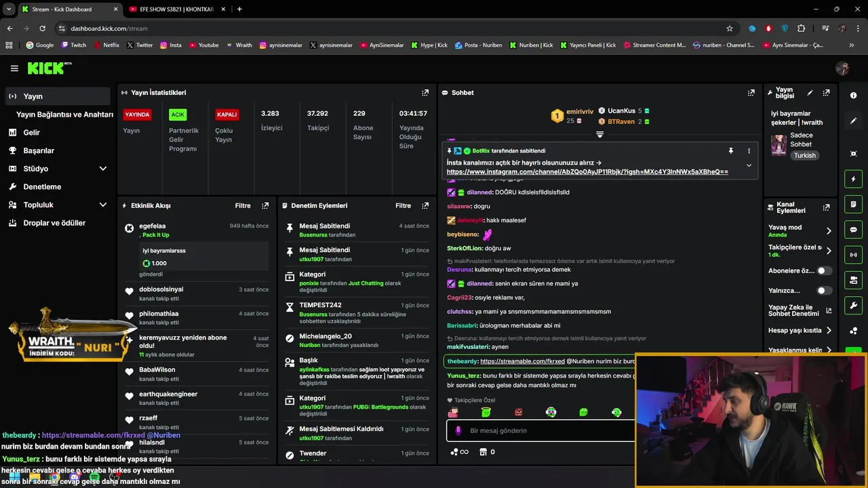The image size is (868, 488).
Task: Click the AÇIK partner program badge
Action: click(x=178, y=115)
